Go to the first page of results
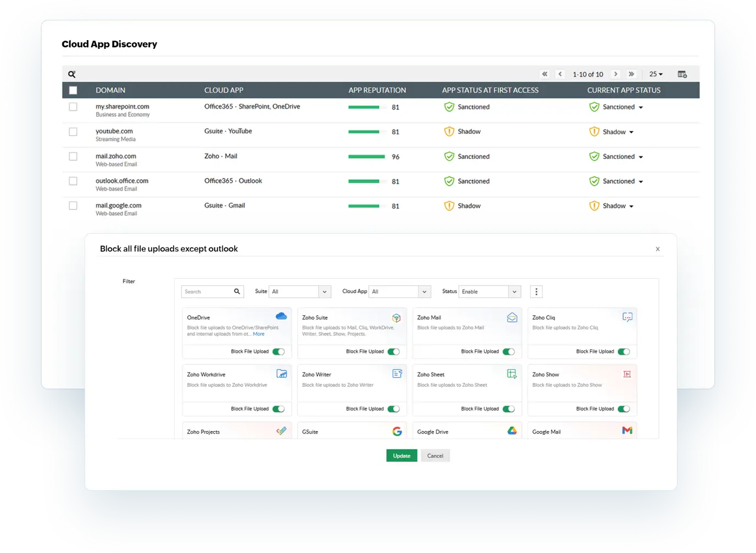This screenshot has width=756, height=553. [x=544, y=74]
